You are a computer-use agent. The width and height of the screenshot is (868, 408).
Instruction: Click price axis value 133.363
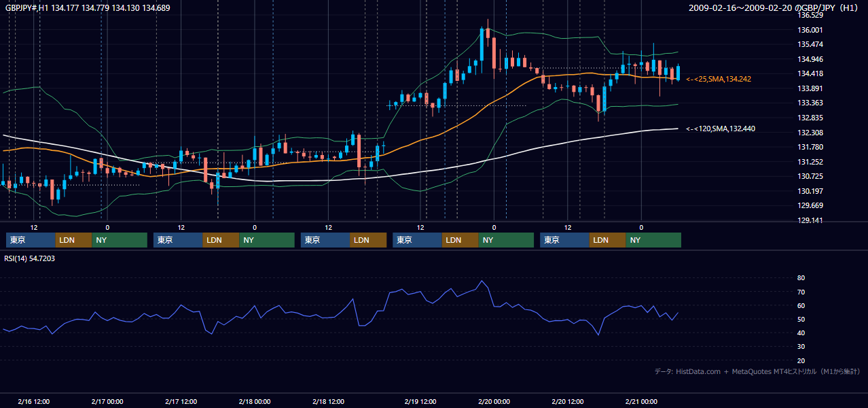pyautogui.click(x=810, y=103)
